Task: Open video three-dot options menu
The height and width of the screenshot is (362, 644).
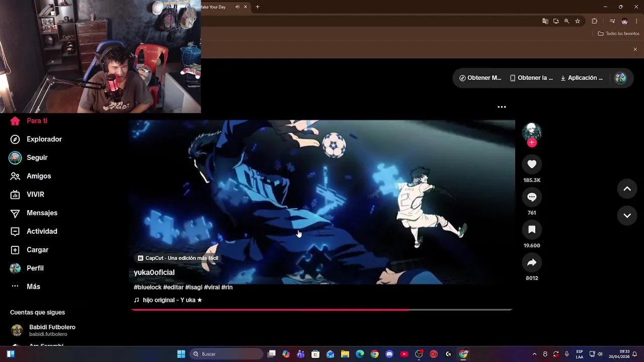Action: (502, 107)
